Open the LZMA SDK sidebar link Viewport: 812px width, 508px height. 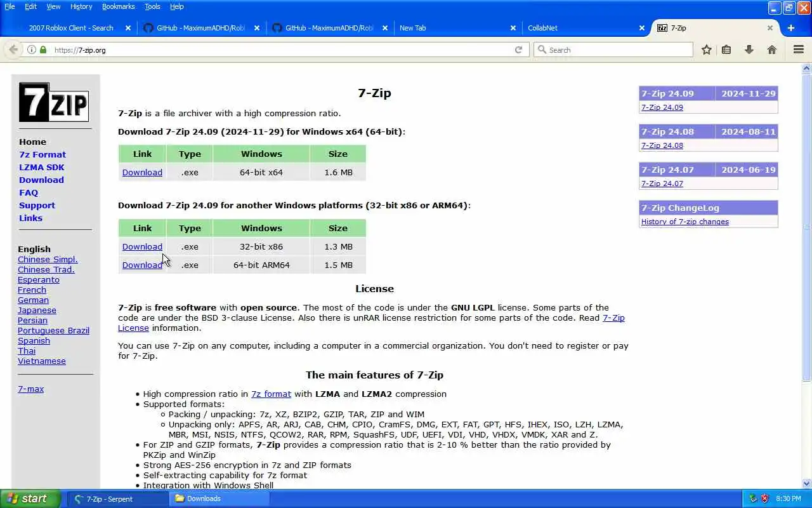(42, 167)
